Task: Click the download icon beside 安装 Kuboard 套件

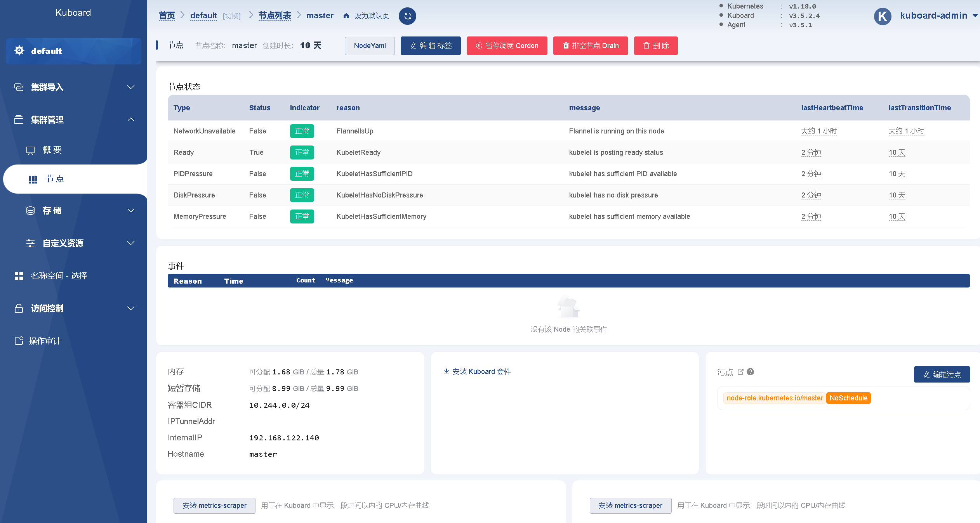Action: tap(447, 371)
